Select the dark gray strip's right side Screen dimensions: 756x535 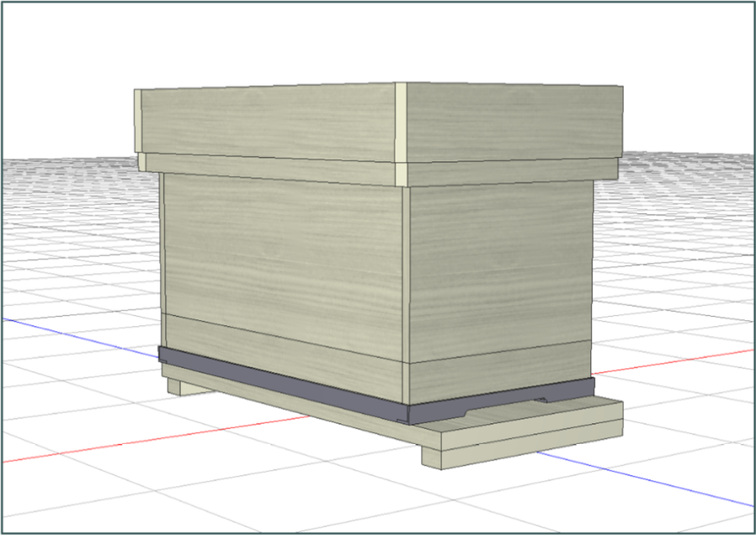[x=502, y=399]
